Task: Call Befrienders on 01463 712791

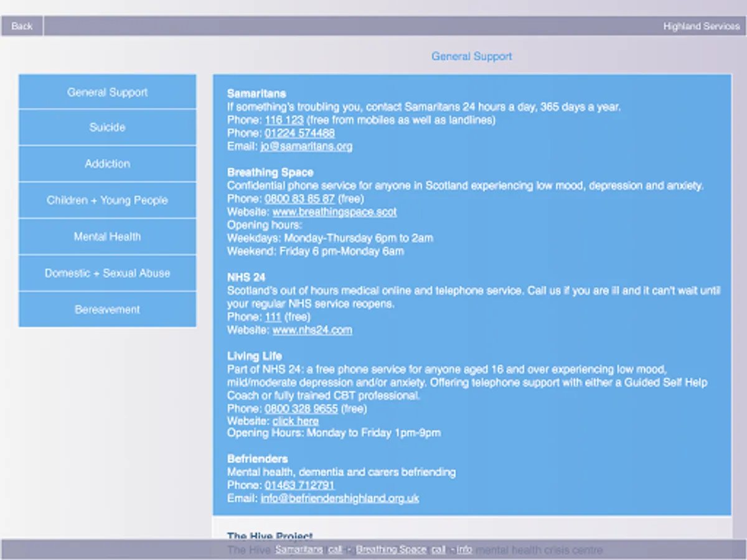Action: click(299, 485)
